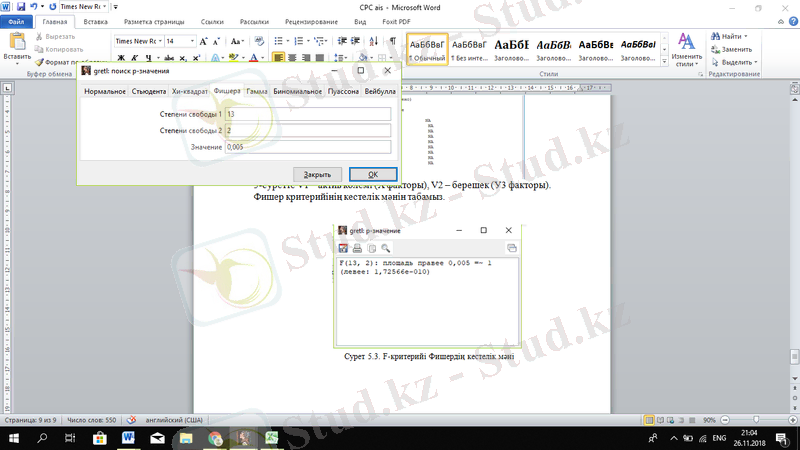Click the Найти search icon
The width and height of the screenshot is (800, 450).
pyautogui.click(x=716, y=35)
